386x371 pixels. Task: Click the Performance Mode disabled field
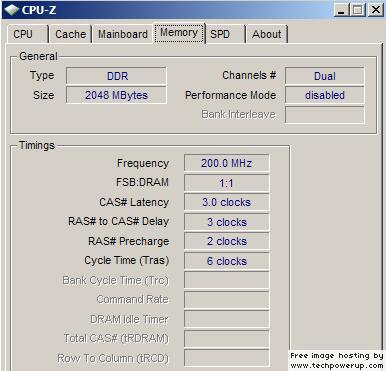click(x=325, y=95)
